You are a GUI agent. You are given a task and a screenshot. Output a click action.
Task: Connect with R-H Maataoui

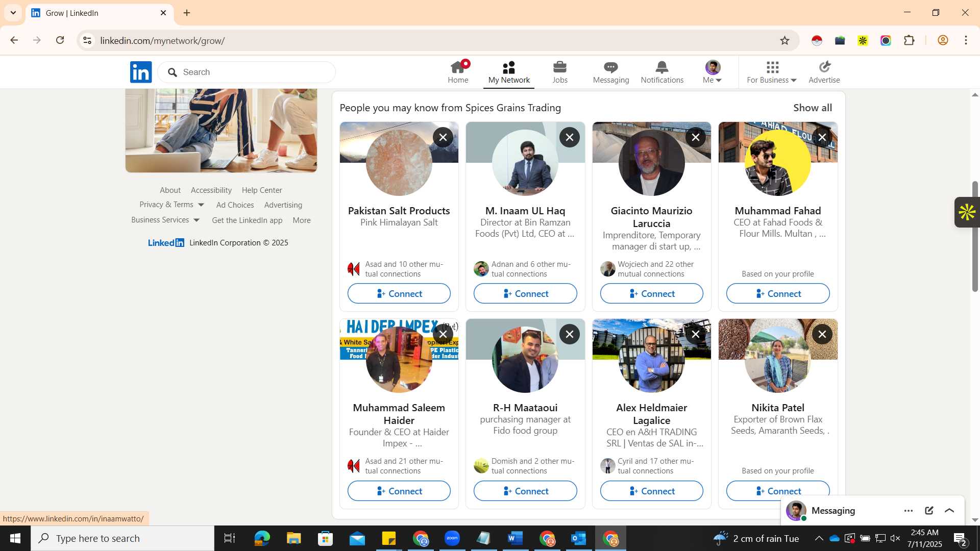pos(525,491)
